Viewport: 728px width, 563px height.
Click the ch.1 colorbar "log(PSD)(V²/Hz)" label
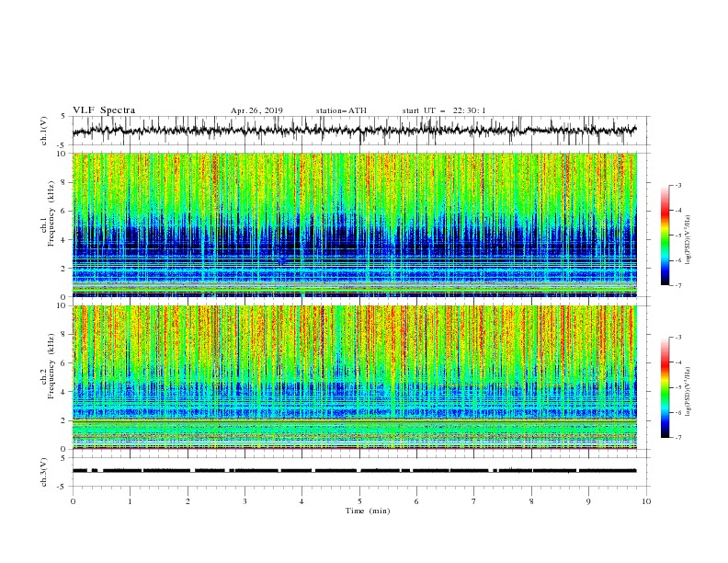tap(688, 240)
